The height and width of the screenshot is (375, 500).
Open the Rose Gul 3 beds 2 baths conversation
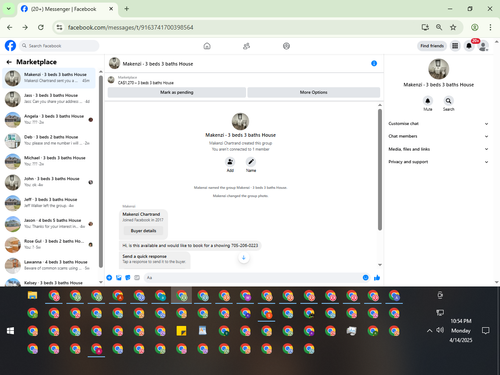pyautogui.click(x=49, y=244)
